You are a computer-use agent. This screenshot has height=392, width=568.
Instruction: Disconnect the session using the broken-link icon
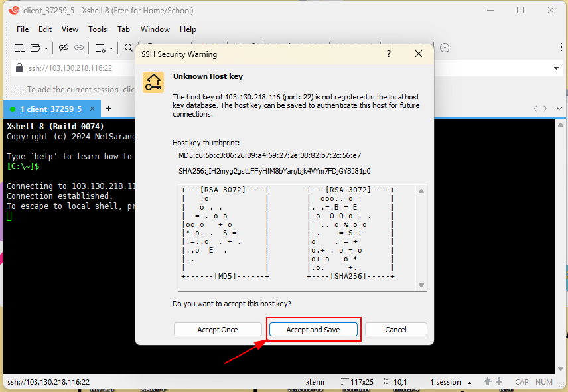[x=63, y=48]
